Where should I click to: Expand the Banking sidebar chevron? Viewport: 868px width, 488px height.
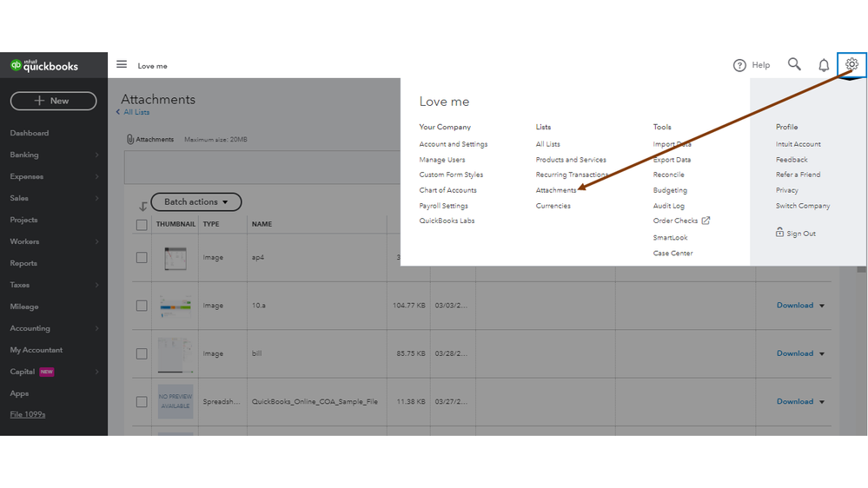click(96, 155)
